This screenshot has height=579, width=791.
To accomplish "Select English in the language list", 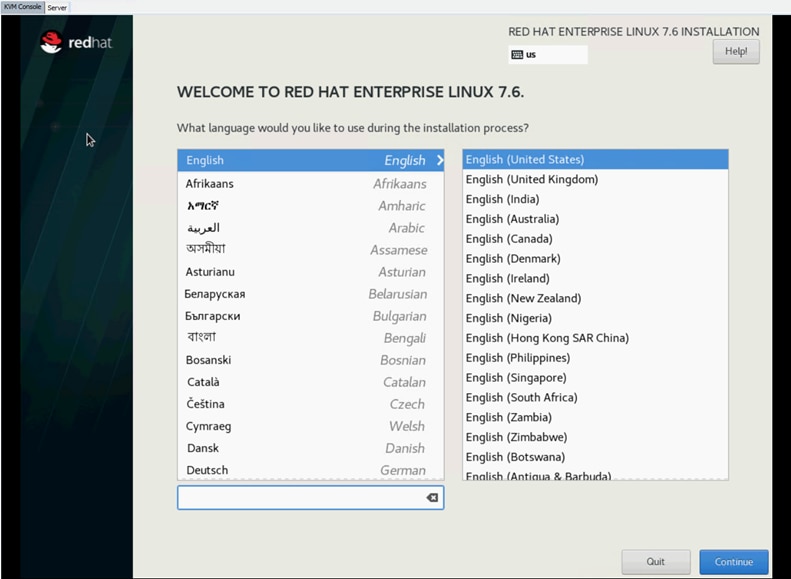I will coord(311,160).
